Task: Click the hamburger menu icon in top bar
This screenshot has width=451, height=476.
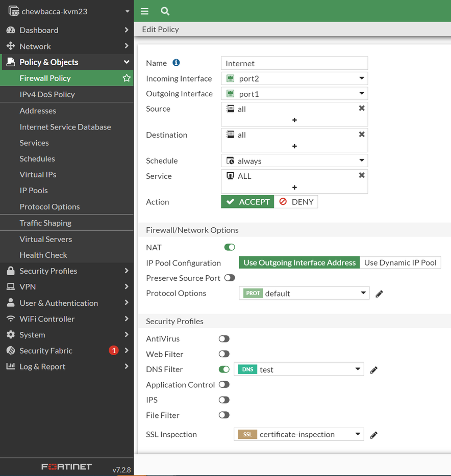Action: pyautogui.click(x=144, y=11)
